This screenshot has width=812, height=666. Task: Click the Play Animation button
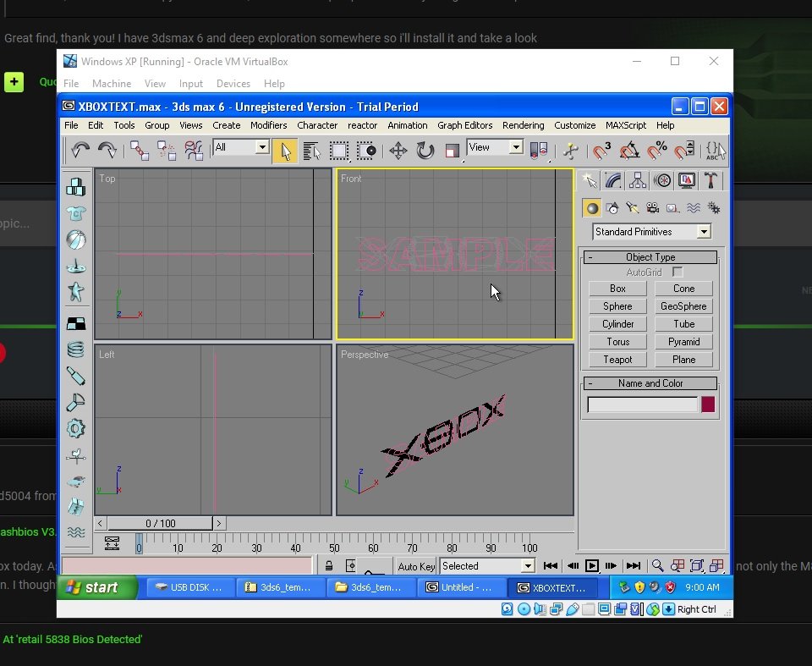(592, 566)
